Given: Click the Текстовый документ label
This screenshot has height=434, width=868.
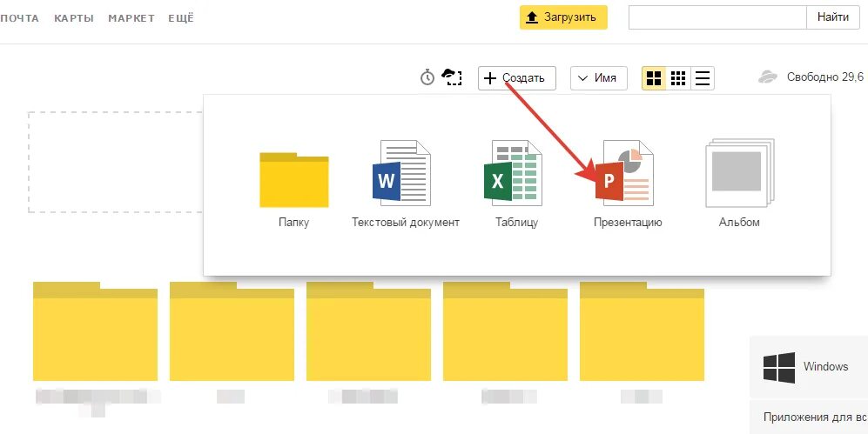Looking at the screenshot, I should [x=406, y=223].
